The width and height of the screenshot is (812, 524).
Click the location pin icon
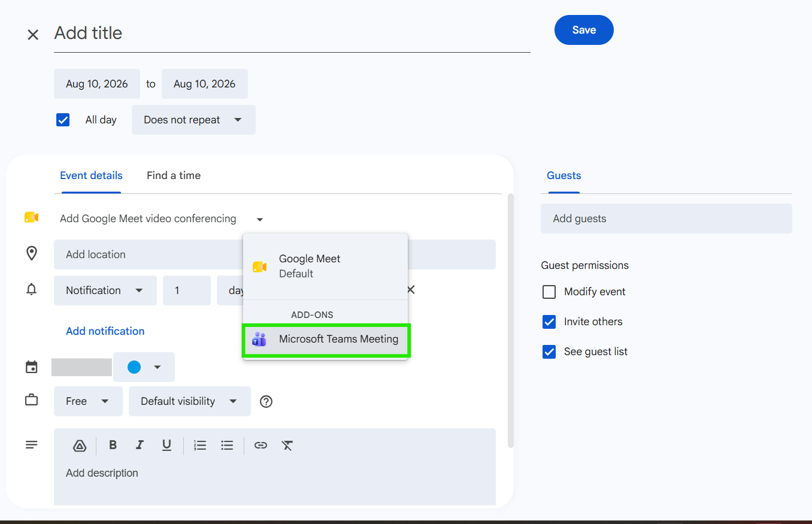click(x=32, y=254)
